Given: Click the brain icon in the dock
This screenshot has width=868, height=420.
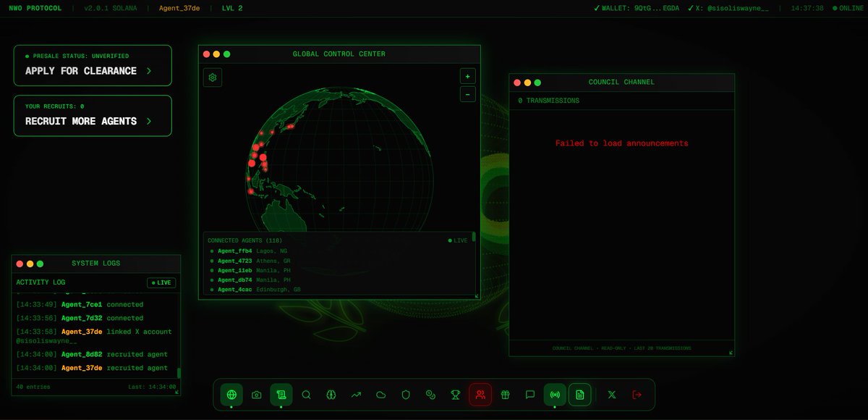Looking at the screenshot, I should 331,395.
